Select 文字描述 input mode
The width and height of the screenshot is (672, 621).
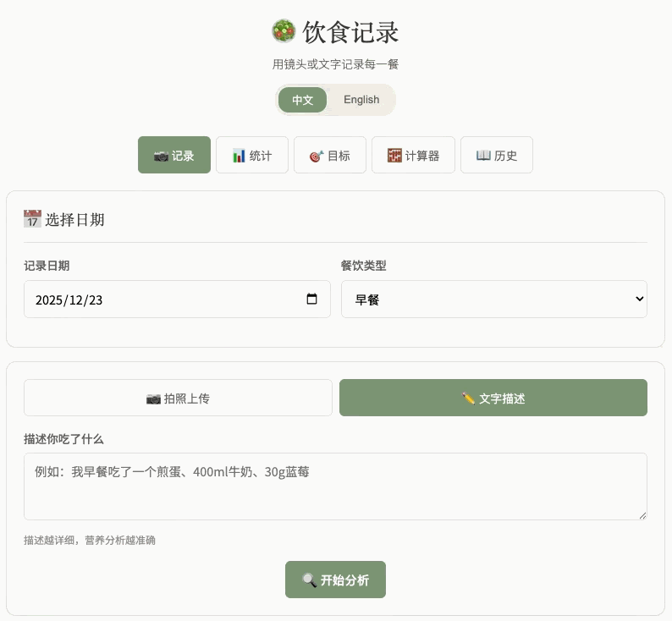(x=493, y=398)
